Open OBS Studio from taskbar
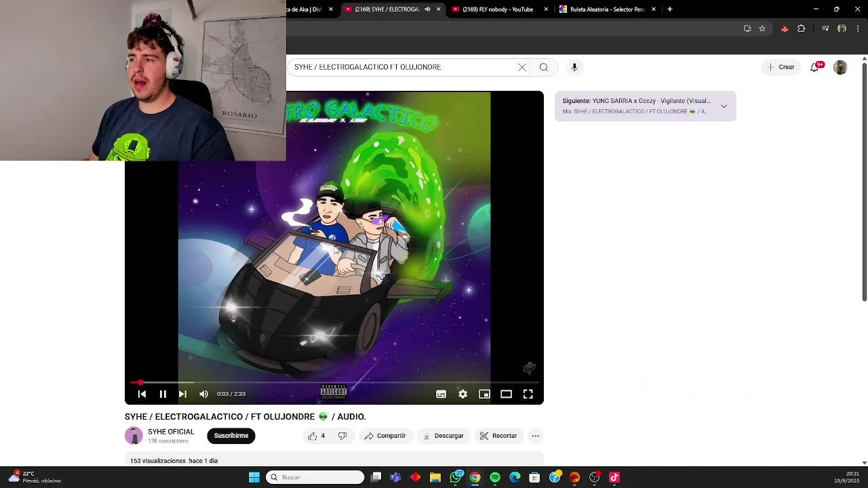 click(x=595, y=477)
